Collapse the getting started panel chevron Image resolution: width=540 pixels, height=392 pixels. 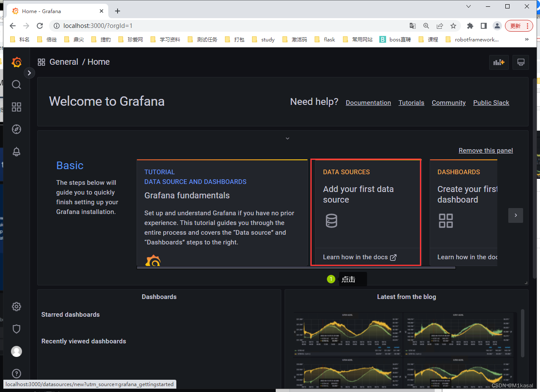click(x=288, y=138)
